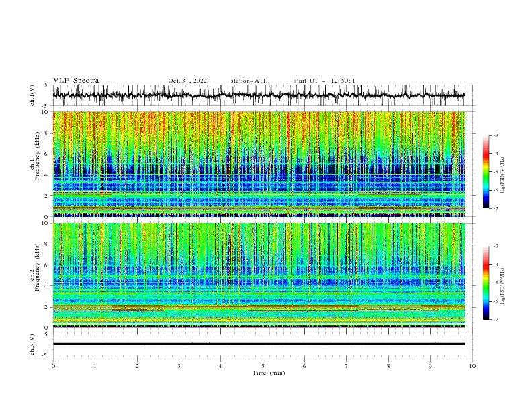Click the "10" tick on the ch.1 frequency axis

[46, 112]
